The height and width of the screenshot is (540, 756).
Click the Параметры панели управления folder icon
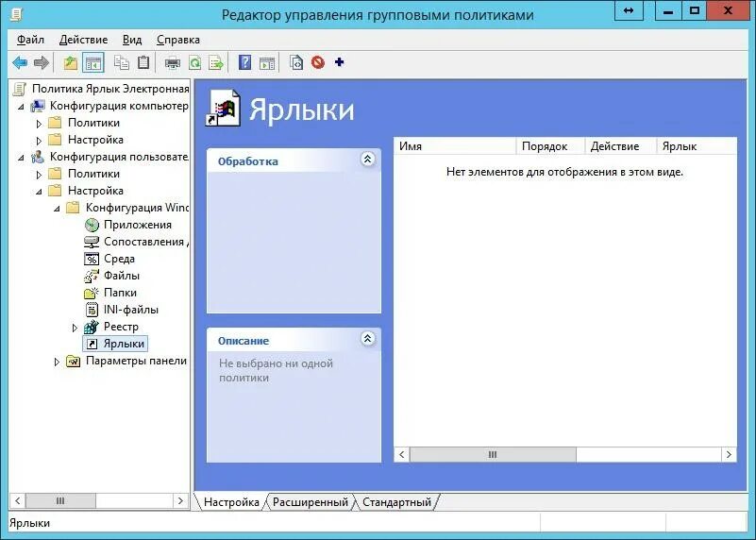(x=74, y=361)
